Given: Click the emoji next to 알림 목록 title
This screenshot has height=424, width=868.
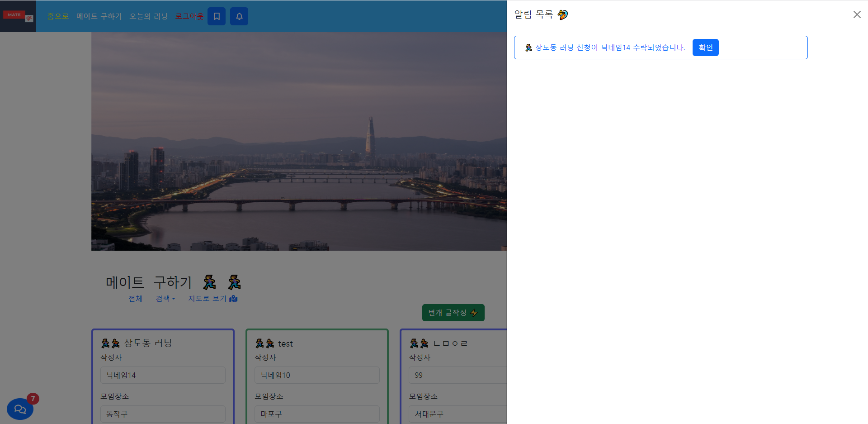Looking at the screenshot, I should 562,14.
